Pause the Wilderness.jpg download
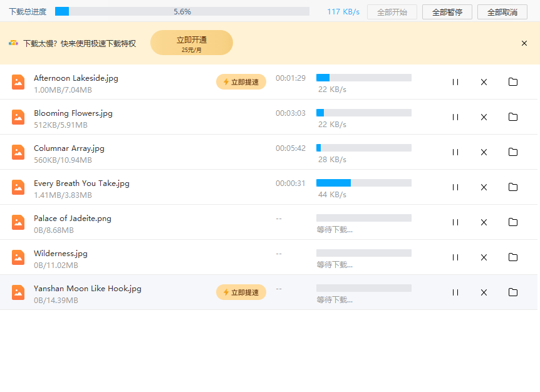The height and width of the screenshot is (392, 540). tap(455, 257)
